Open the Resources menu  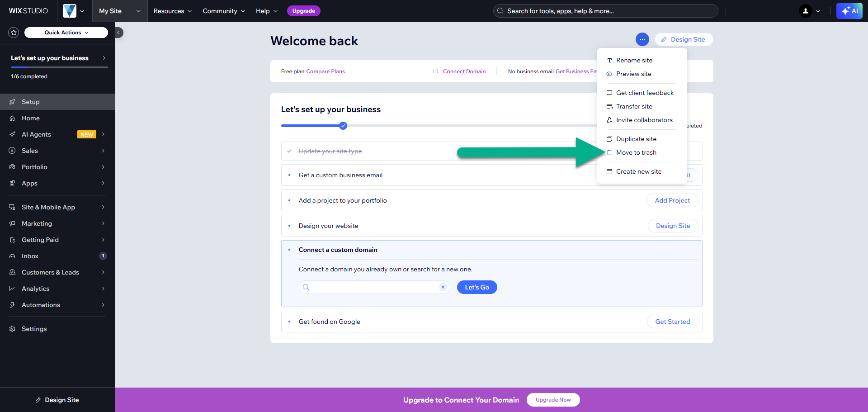click(172, 11)
